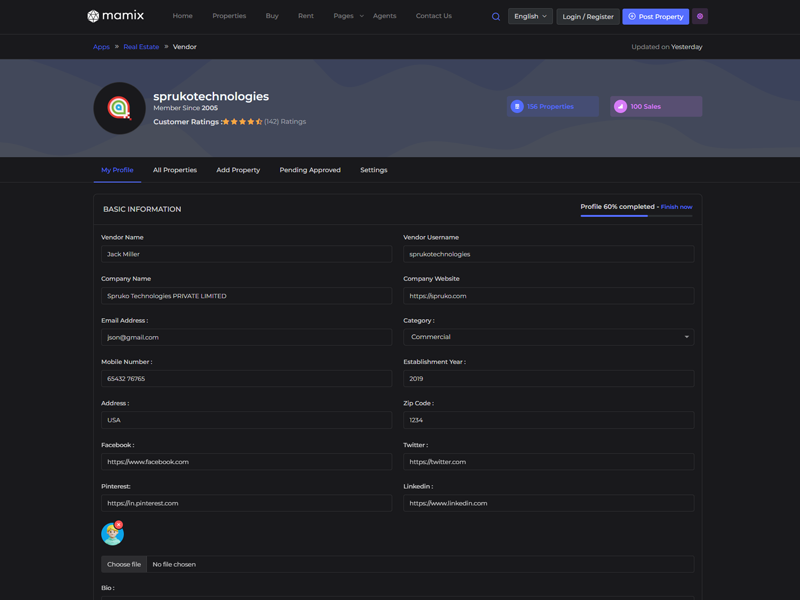Open the Category select showing Commercial
Image resolution: width=800 pixels, height=600 pixels.
pyautogui.click(x=548, y=337)
